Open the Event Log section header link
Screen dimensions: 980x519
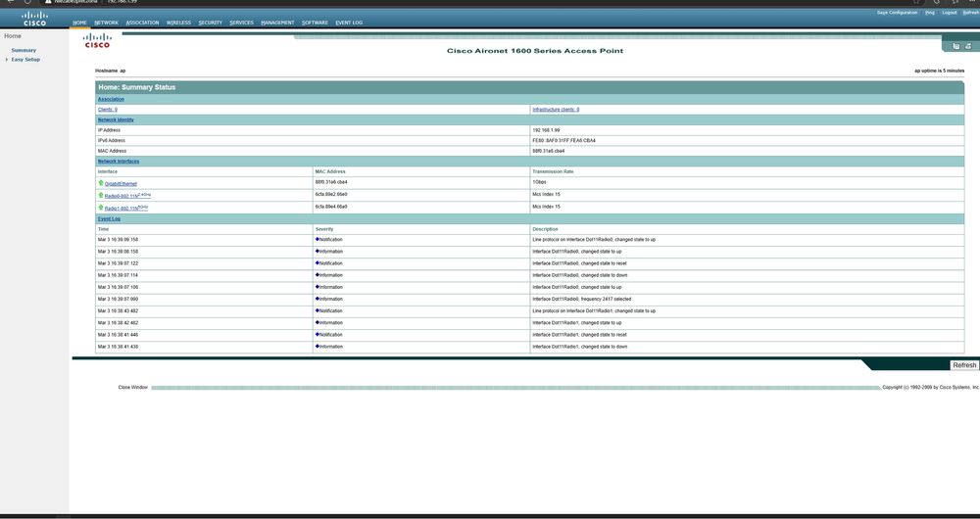click(x=109, y=218)
